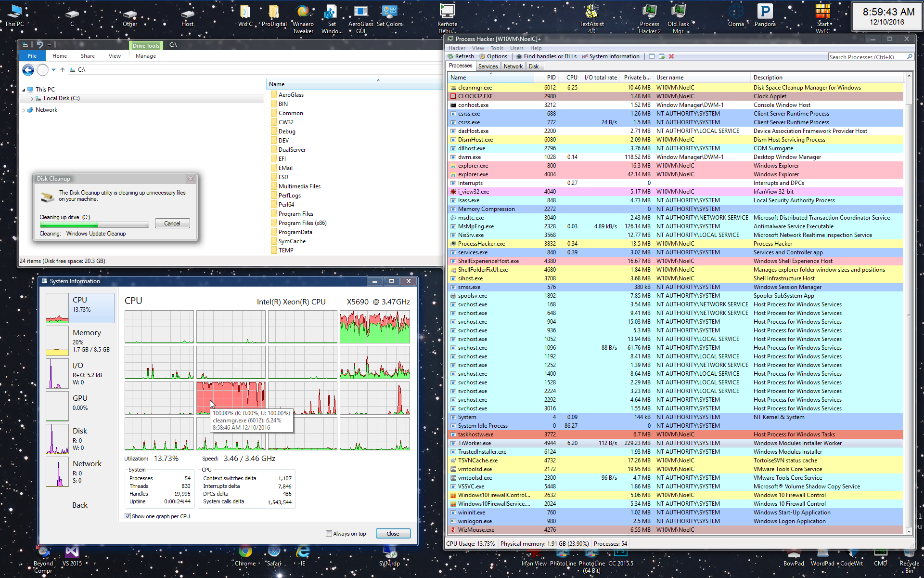Click Find handles or DLLs
This screenshot has width=924, height=578.
pos(546,56)
